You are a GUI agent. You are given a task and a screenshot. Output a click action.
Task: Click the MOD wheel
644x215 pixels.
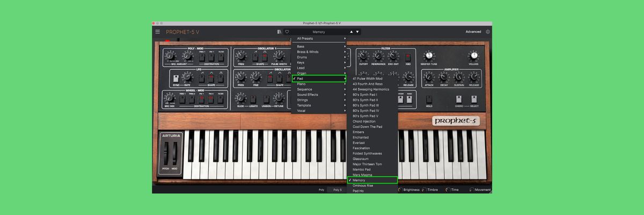click(174, 154)
